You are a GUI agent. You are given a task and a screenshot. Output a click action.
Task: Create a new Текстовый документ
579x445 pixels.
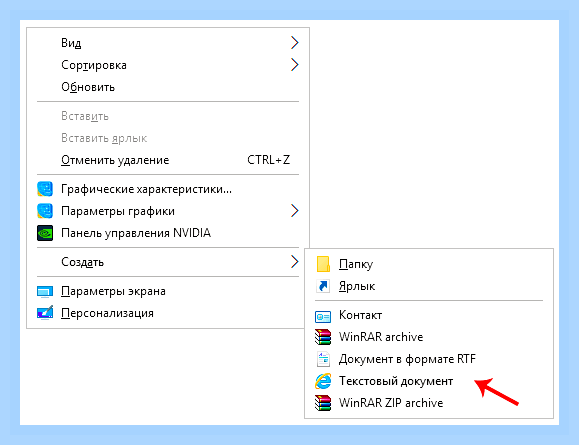(429, 381)
